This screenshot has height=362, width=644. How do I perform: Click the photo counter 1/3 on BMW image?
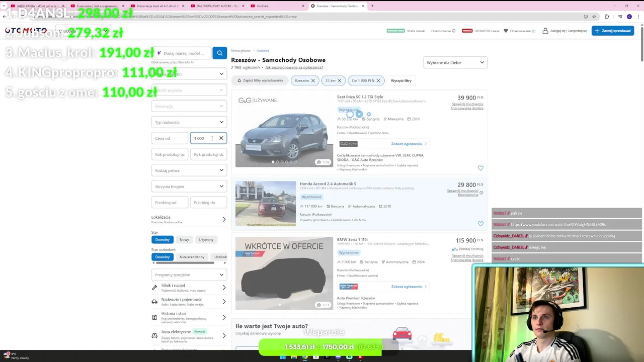click(x=323, y=305)
